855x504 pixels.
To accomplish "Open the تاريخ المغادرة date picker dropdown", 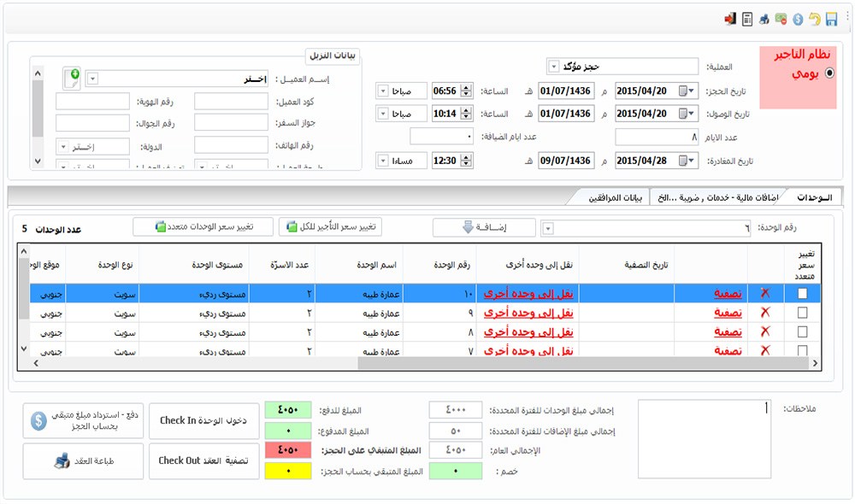I will (x=689, y=161).
